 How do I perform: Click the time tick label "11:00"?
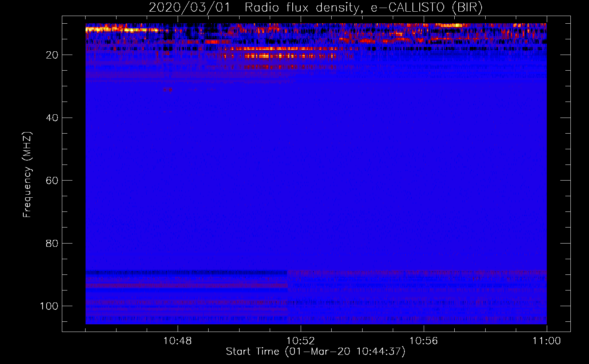[547, 341]
